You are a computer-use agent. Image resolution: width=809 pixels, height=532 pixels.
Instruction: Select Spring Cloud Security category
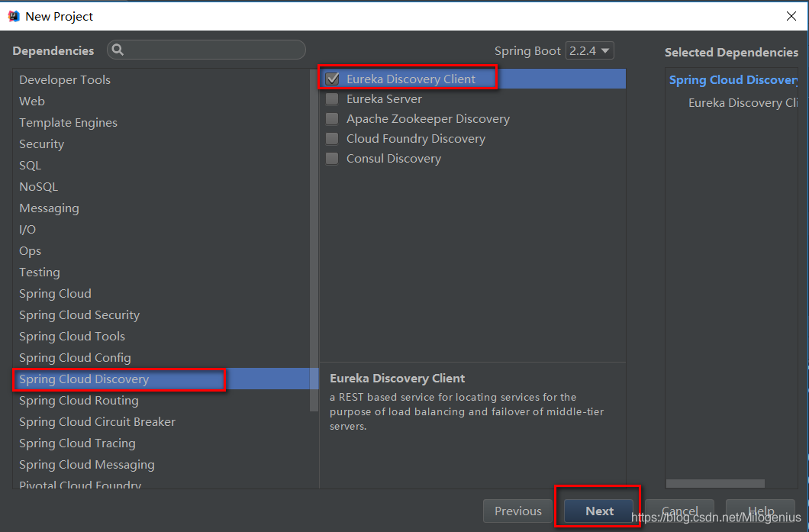[x=161, y=315]
